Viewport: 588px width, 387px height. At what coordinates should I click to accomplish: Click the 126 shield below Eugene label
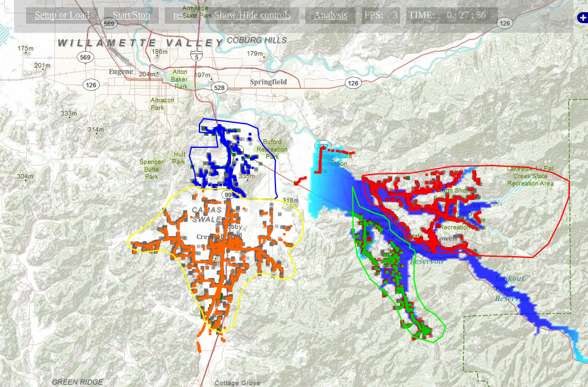click(91, 85)
